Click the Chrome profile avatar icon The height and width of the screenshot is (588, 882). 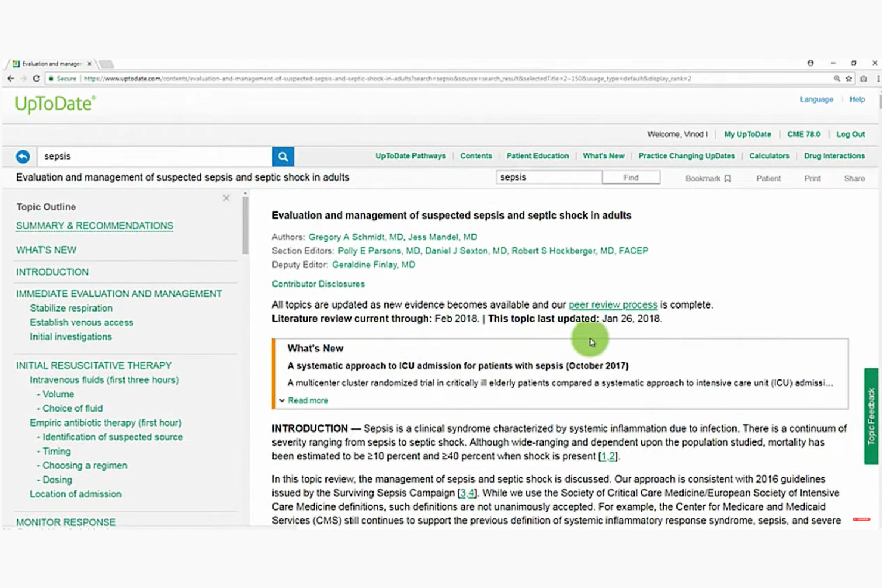810,63
